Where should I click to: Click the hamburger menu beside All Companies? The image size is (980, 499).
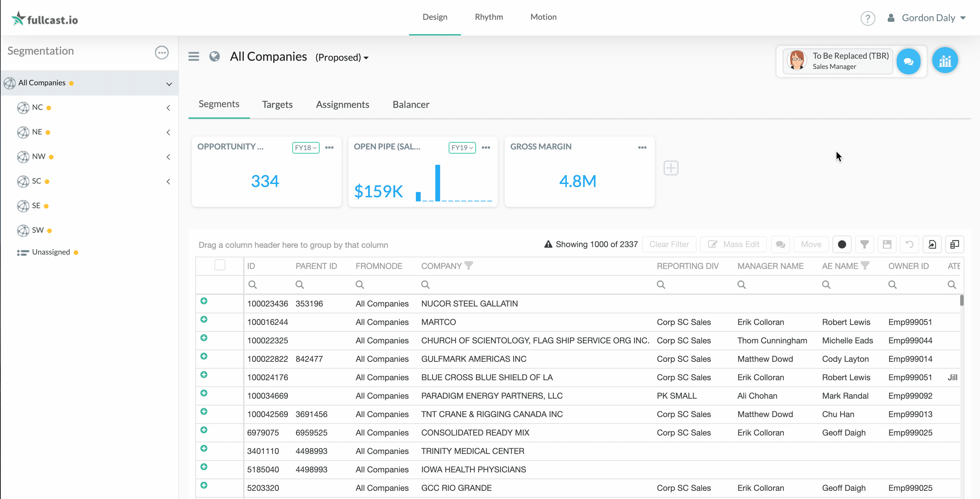[194, 57]
